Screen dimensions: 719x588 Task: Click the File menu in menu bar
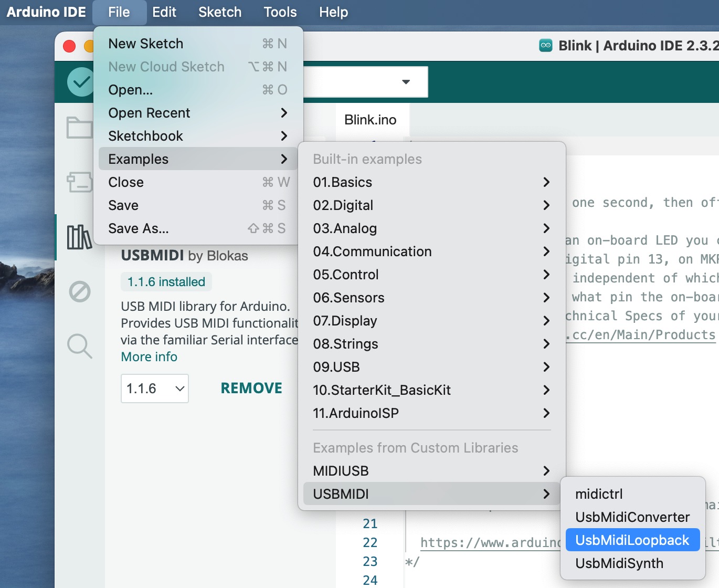point(119,12)
